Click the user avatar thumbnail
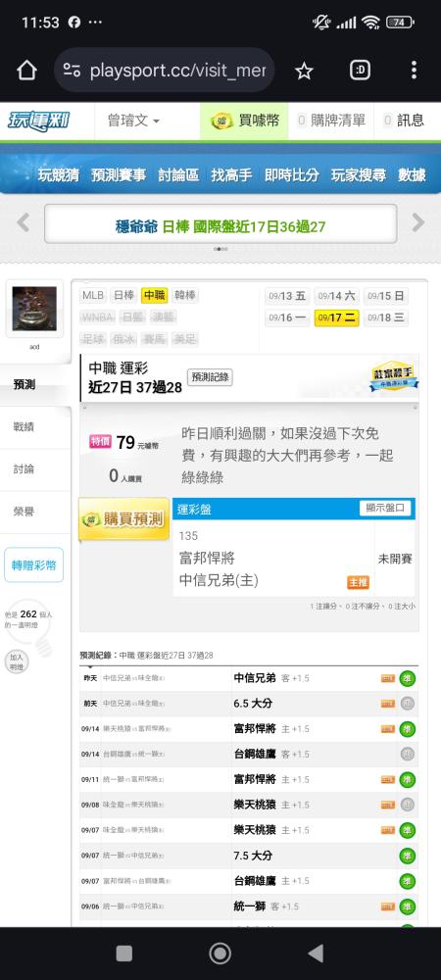441x980 pixels. [x=34, y=309]
